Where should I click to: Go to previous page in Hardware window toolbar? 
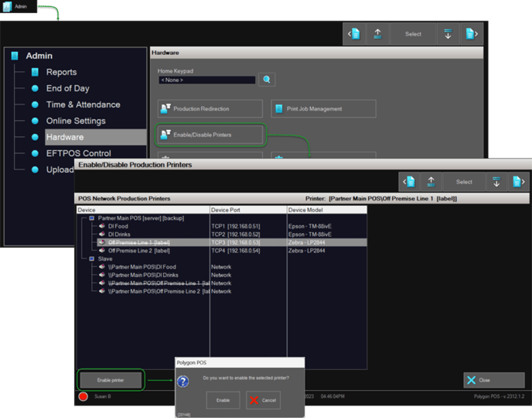354,34
